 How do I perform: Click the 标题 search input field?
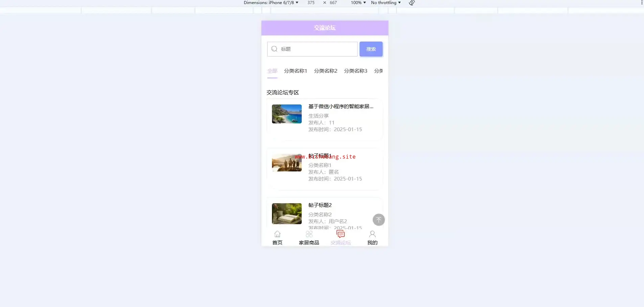point(317,49)
